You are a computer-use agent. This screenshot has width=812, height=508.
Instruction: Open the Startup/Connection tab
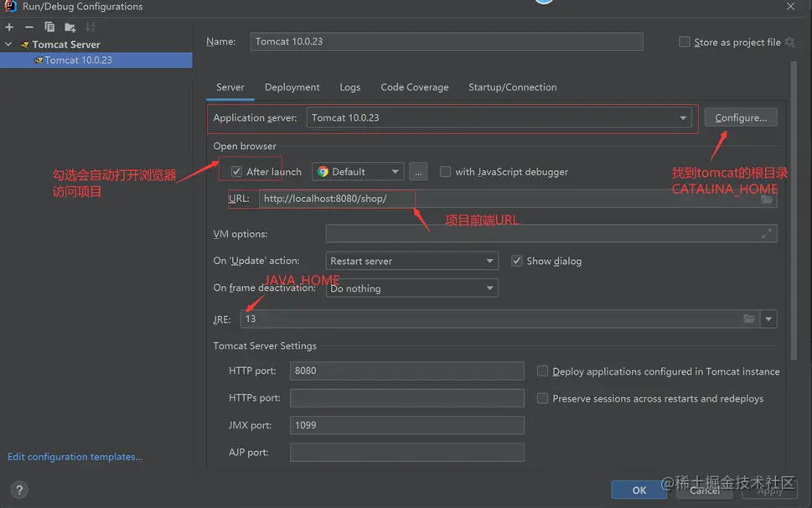point(512,87)
